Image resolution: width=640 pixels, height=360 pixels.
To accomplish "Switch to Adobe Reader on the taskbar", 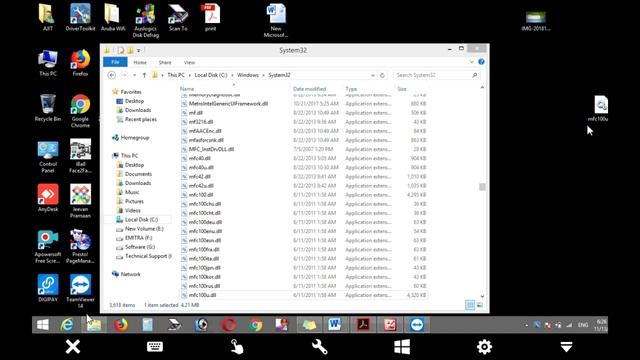I will (x=363, y=325).
